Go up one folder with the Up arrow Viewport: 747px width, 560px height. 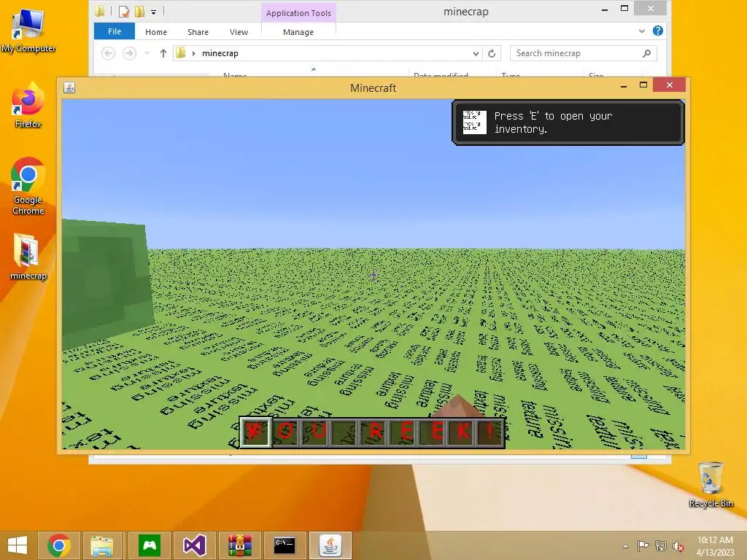163,53
